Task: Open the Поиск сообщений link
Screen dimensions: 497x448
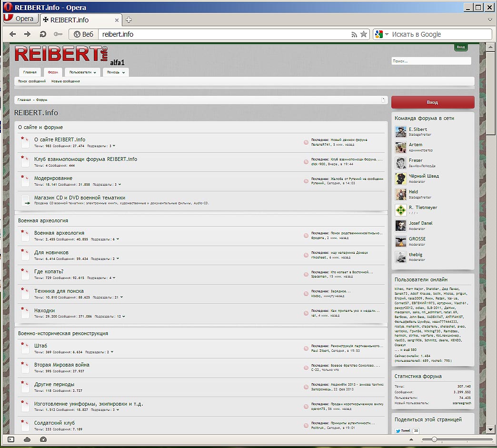Action: [x=32, y=81]
